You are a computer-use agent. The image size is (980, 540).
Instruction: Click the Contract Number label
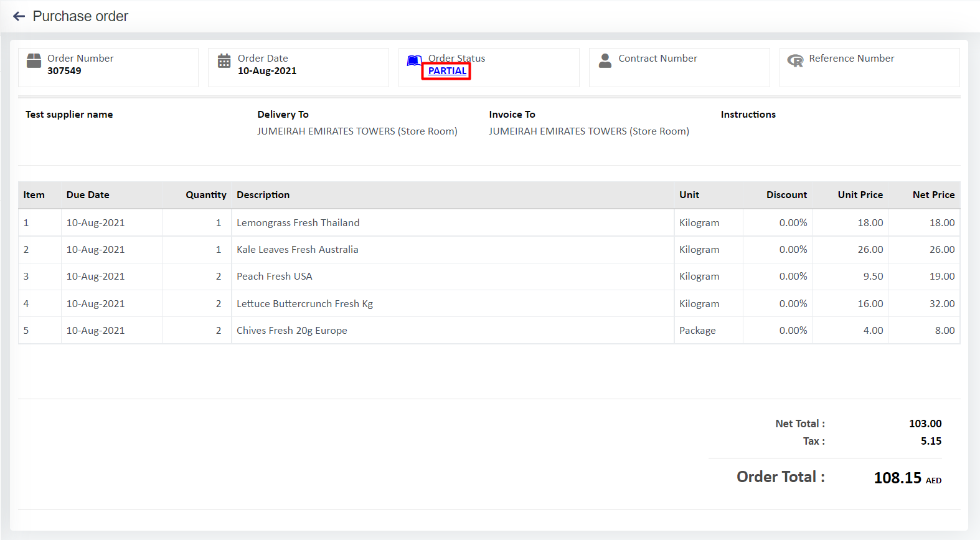pyautogui.click(x=657, y=59)
